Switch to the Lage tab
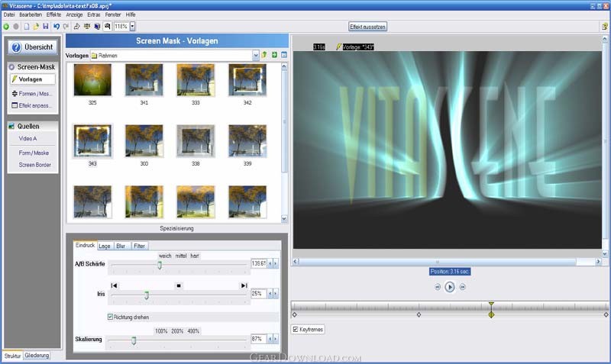 105,246
